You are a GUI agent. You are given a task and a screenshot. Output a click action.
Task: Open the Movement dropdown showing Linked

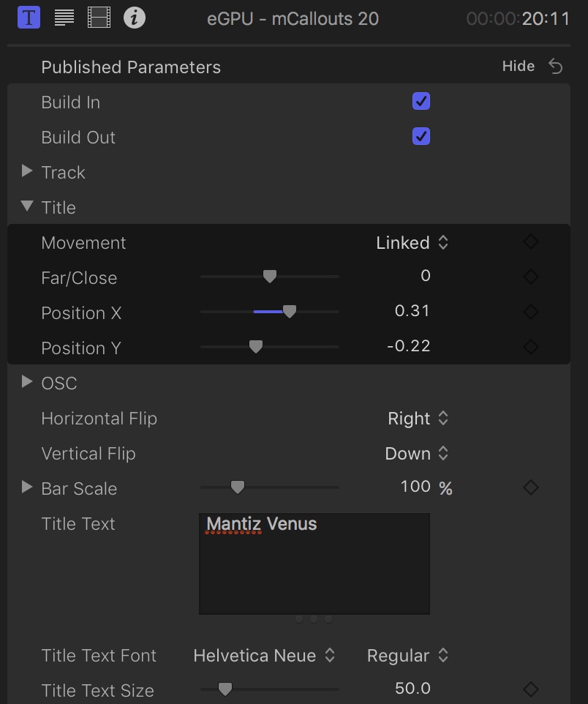pos(413,242)
